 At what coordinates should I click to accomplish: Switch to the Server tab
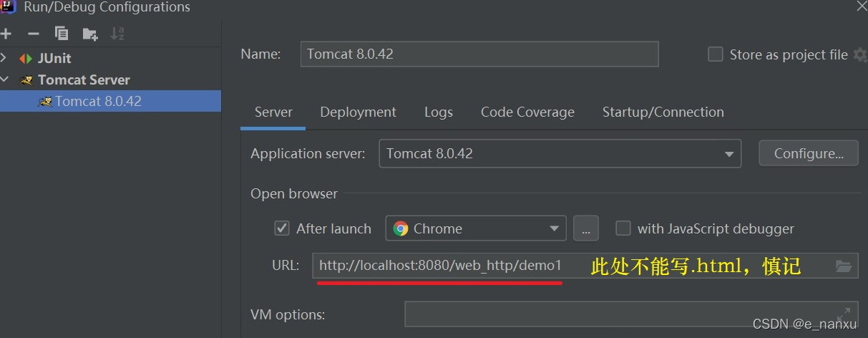tap(273, 112)
